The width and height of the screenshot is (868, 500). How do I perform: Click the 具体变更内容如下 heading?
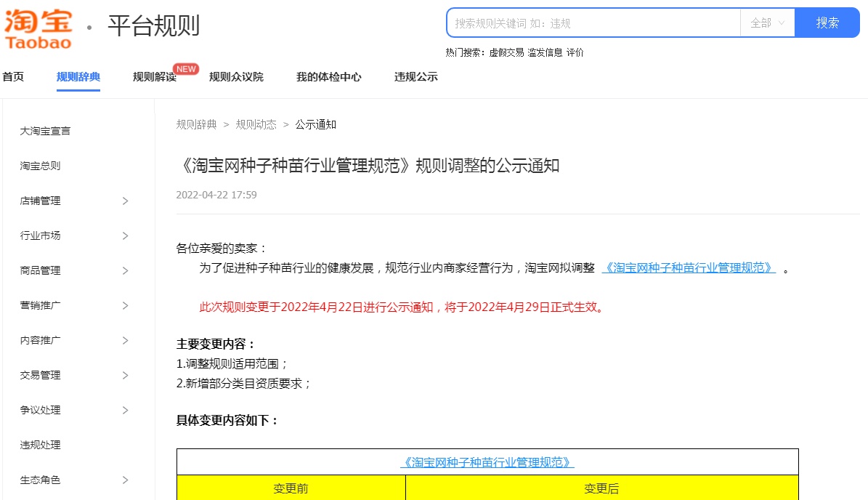click(227, 421)
